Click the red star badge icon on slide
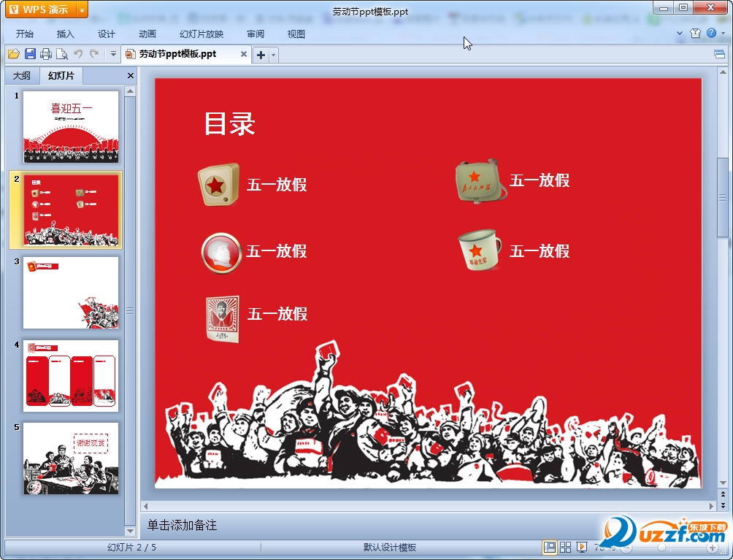This screenshot has width=733, height=560. [218, 185]
